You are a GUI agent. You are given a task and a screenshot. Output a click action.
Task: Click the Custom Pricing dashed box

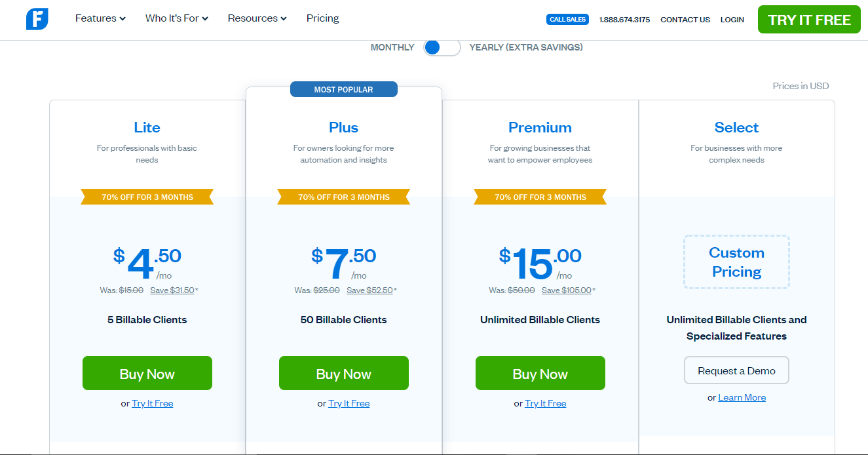coord(736,262)
